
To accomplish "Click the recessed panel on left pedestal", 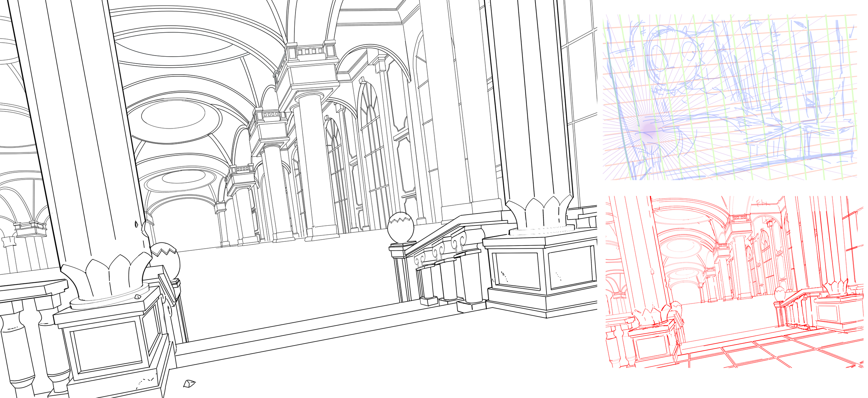I will point(107,347).
